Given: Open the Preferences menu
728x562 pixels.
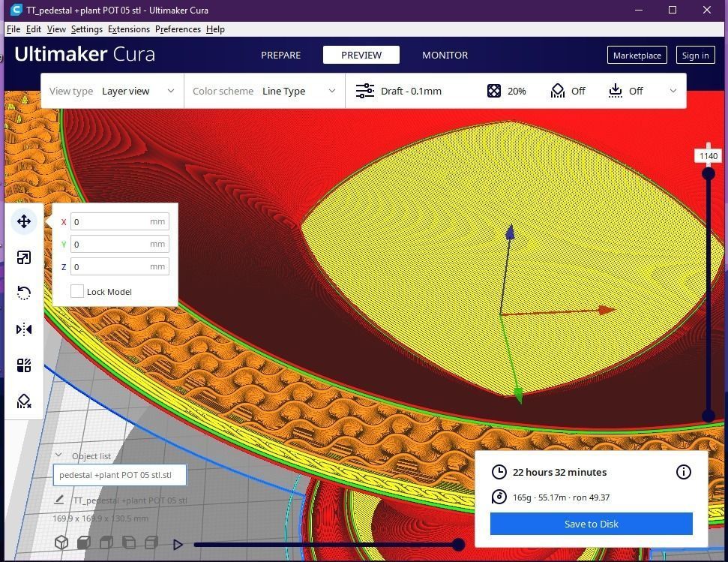Looking at the screenshot, I should click(x=178, y=29).
